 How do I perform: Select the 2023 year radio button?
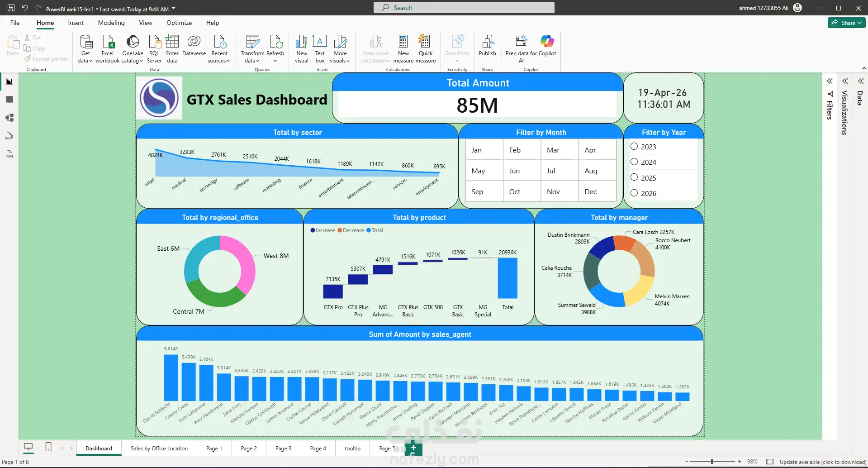pyautogui.click(x=634, y=146)
